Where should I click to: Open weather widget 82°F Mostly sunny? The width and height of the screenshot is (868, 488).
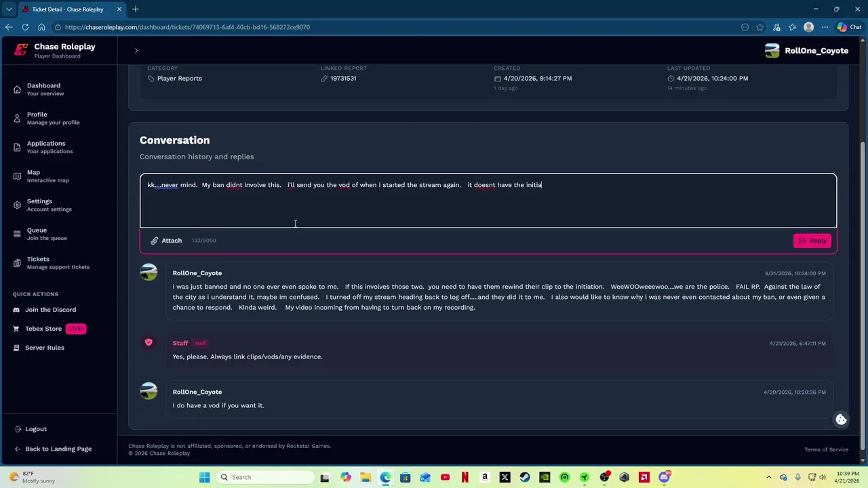(x=31, y=477)
